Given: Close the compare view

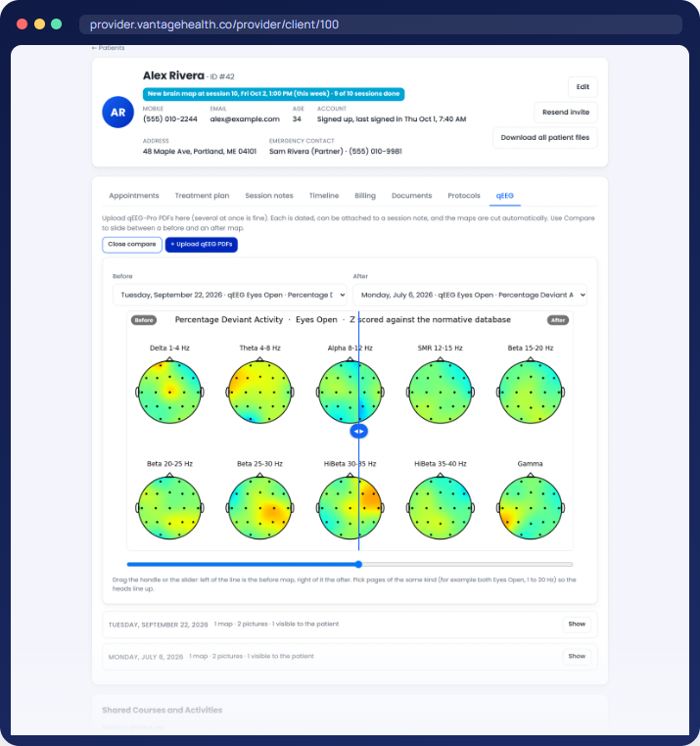Looking at the screenshot, I should [132, 244].
